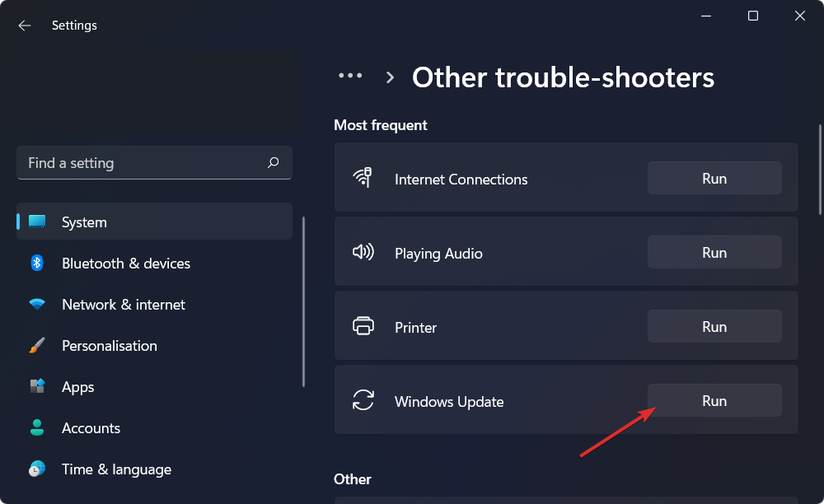The image size is (824, 504).
Task: Click the back arrow to return
Action: (x=24, y=26)
